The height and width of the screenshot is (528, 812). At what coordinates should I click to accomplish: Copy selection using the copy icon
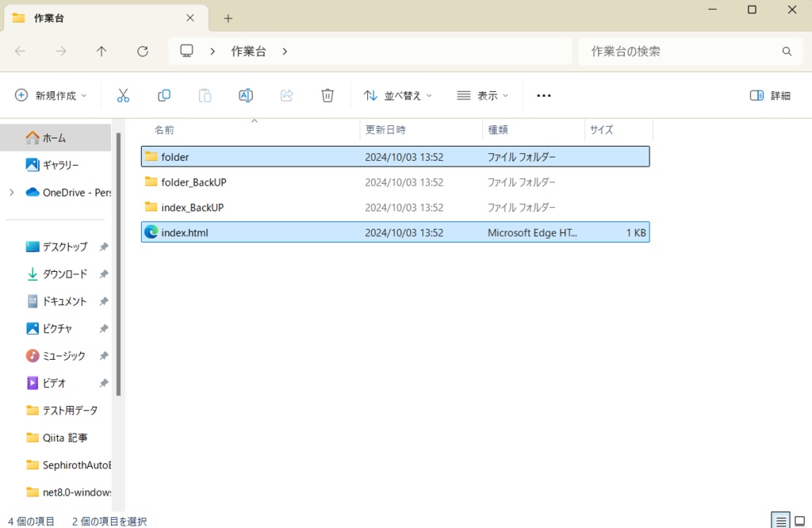163,94
